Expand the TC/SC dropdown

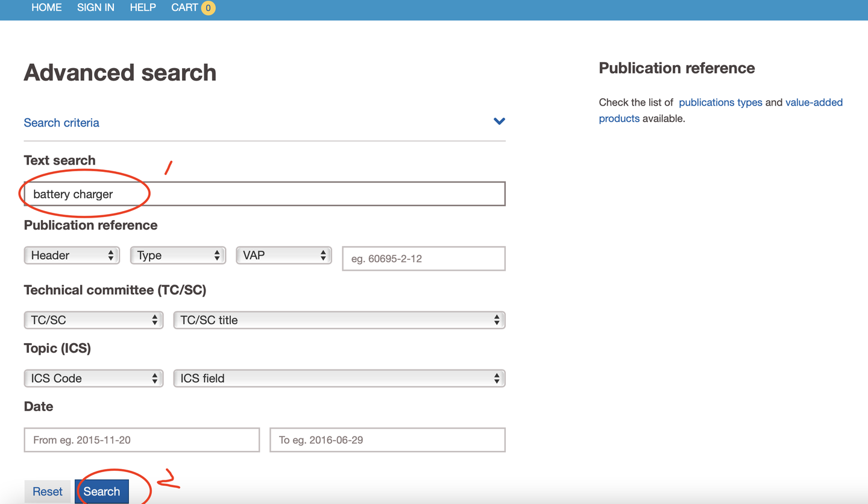(93, 320)
